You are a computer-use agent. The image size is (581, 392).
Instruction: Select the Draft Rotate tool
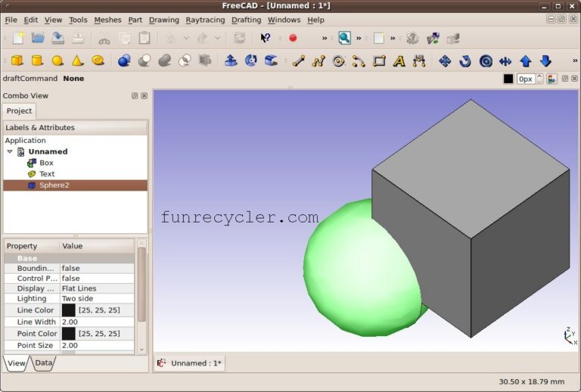(465, 61)
